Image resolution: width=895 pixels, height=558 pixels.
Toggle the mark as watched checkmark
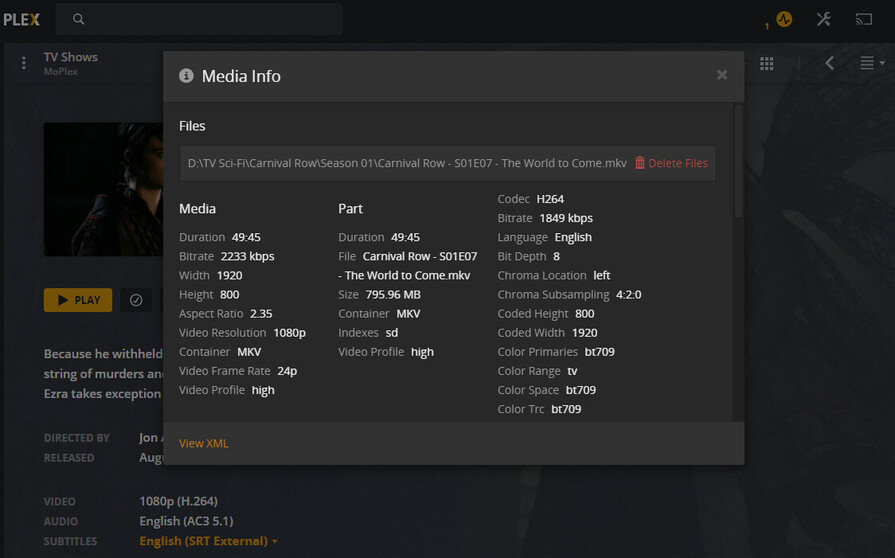pyautogui.click(x=136, y=300)
